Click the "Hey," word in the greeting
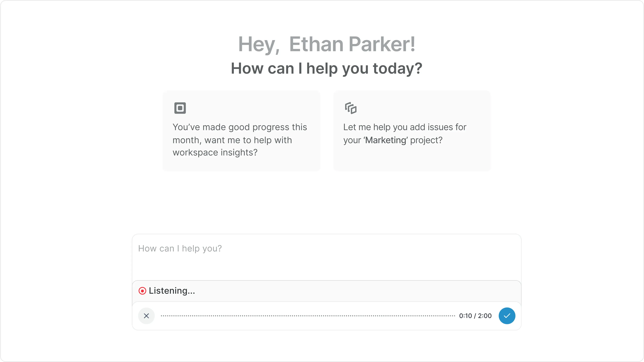 (x=259, y=44)
